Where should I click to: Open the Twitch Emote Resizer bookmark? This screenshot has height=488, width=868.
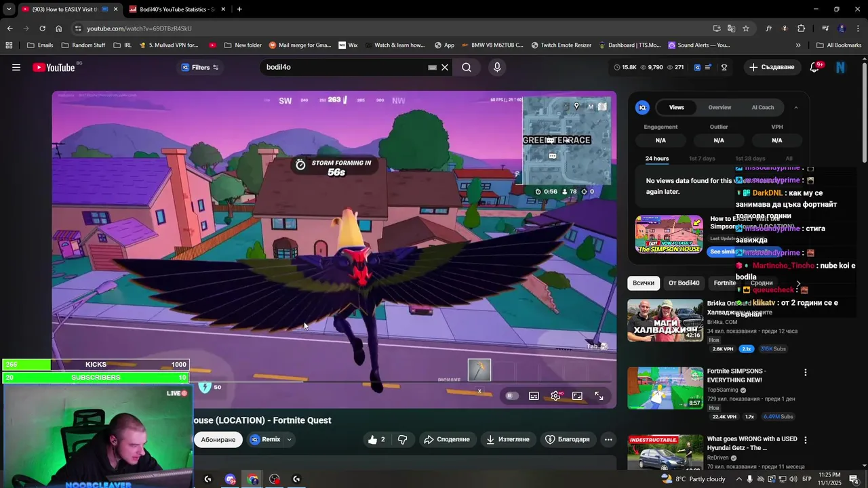coord(561,45)
